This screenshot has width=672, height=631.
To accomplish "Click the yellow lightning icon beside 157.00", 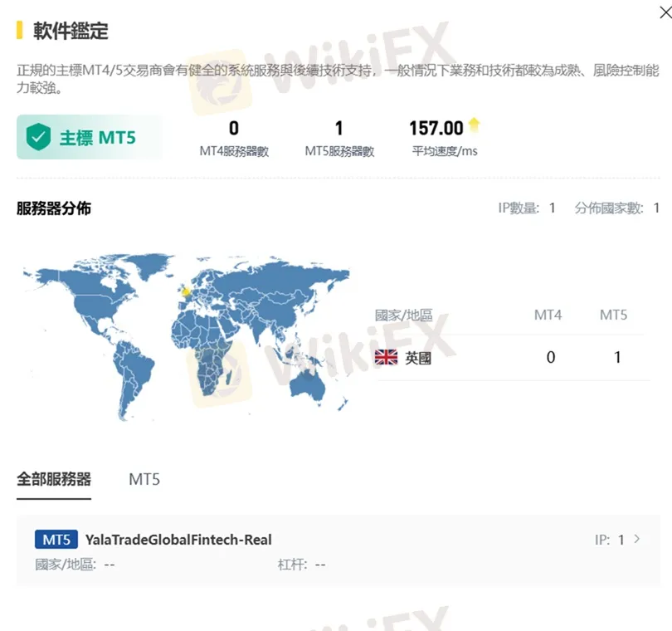I will click(474, 125).
